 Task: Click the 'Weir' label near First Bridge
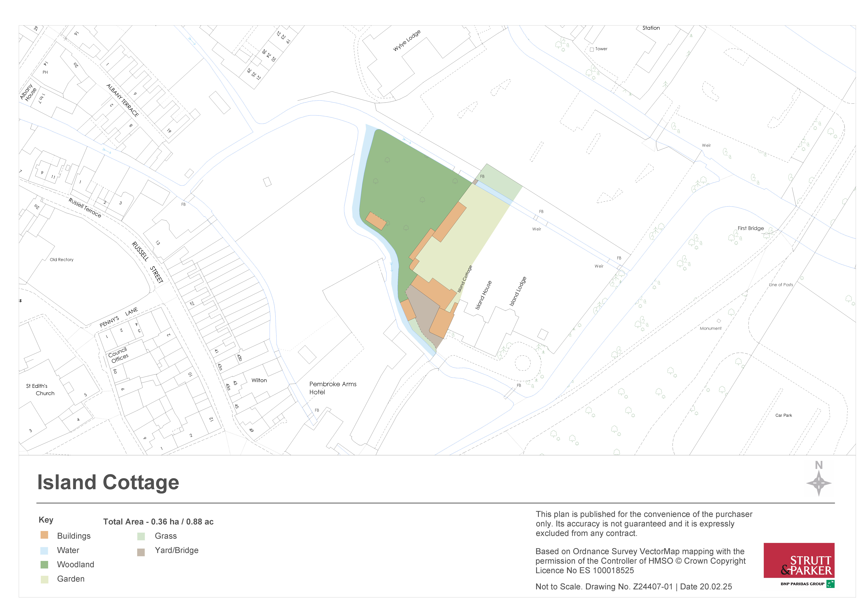click(706, 146)
